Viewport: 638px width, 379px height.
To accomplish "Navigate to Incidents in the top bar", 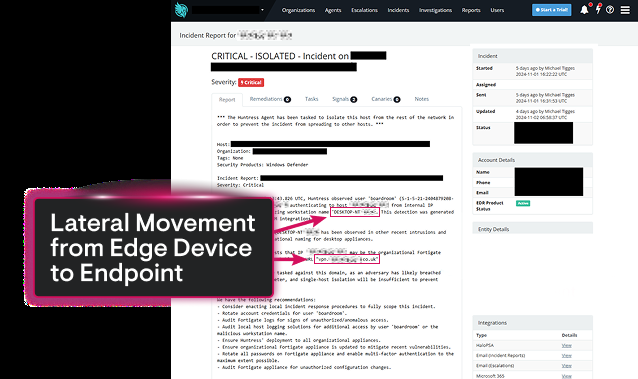I will 398,10.
